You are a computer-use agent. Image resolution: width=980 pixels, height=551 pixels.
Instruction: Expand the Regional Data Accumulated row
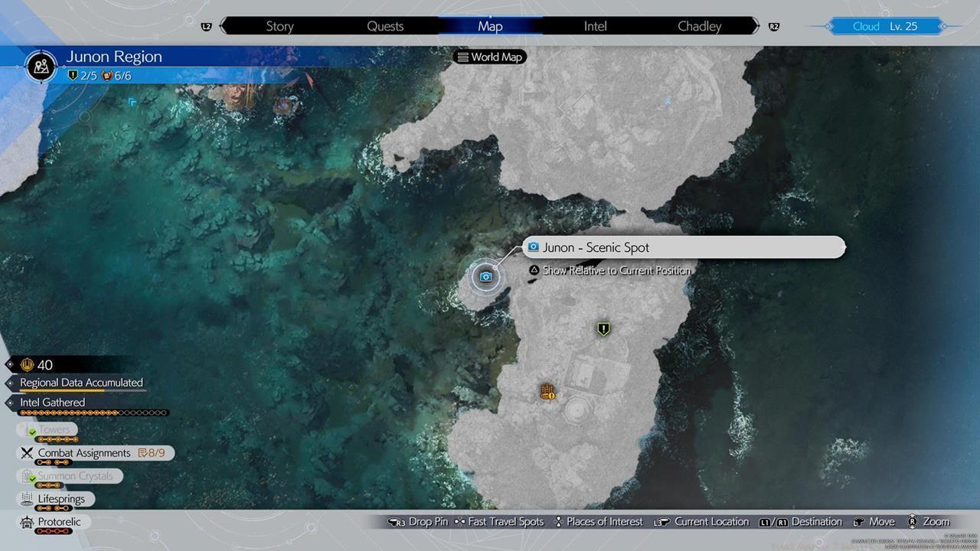81,383
